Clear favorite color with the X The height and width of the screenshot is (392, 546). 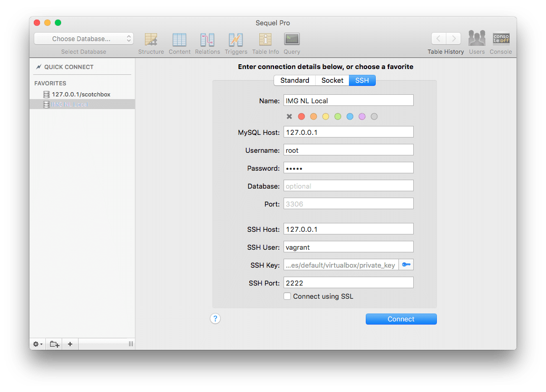[x=289, y=116]
